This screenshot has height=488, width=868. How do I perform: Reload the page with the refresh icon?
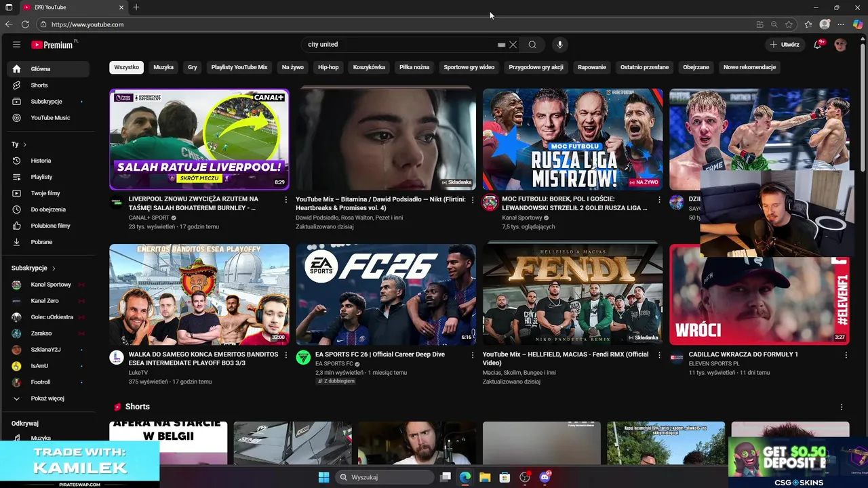[x=25, y=24]
